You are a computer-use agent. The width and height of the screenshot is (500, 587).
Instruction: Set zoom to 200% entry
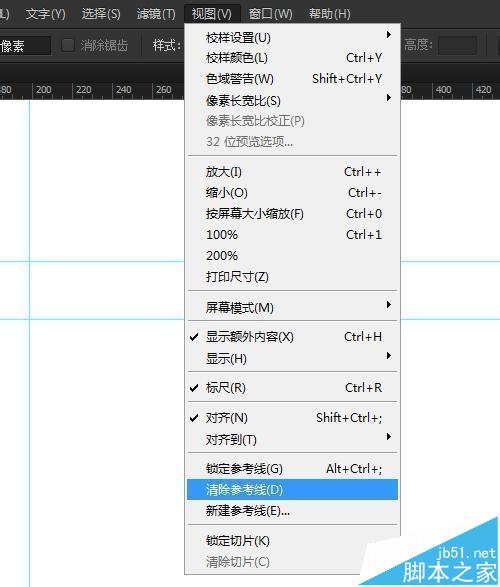292,256
